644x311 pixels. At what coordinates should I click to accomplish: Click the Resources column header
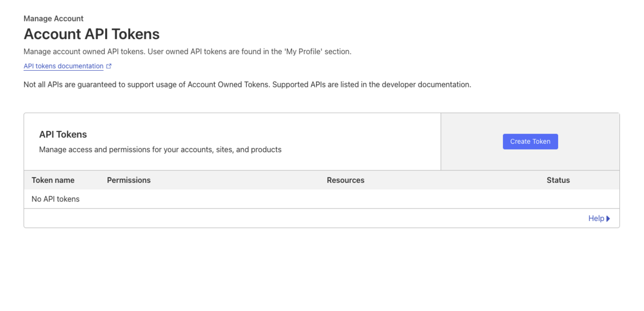(345, 180)
